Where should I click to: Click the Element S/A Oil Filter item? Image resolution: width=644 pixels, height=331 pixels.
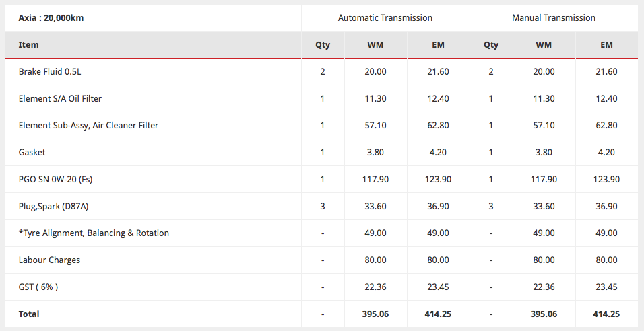pyautogui.click(x=60, y=99)
